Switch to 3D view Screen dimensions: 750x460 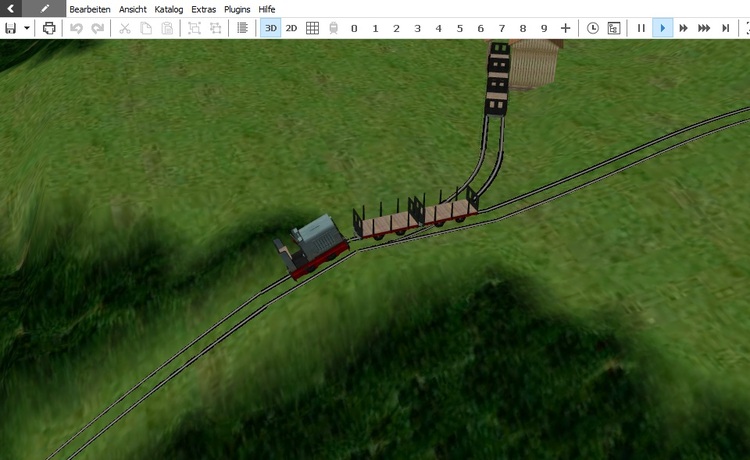click(x=270, y=28)
